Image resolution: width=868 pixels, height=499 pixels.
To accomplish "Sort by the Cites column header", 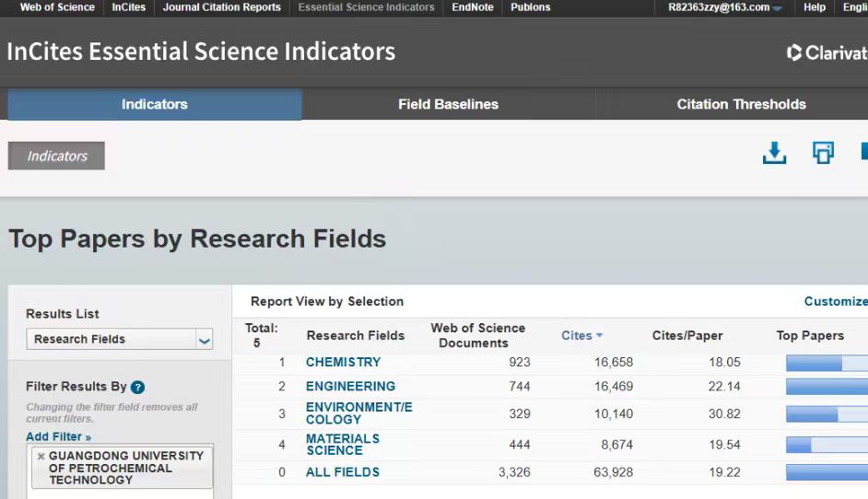I will coord(577,335).
